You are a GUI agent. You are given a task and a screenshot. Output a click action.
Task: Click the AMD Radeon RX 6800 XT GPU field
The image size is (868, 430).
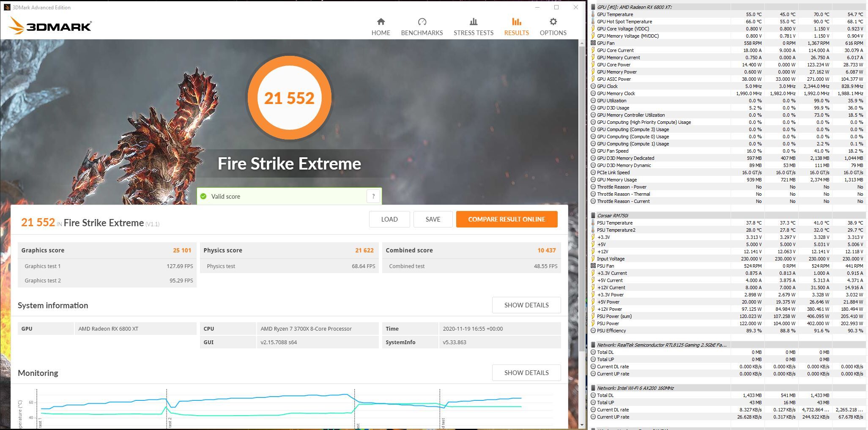coord(135,329)
